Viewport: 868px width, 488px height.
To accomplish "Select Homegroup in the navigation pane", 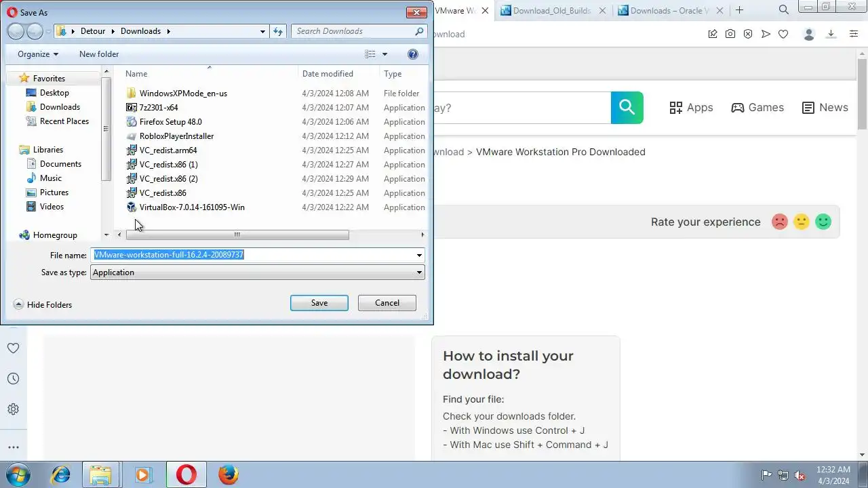I will click(55, 235).
